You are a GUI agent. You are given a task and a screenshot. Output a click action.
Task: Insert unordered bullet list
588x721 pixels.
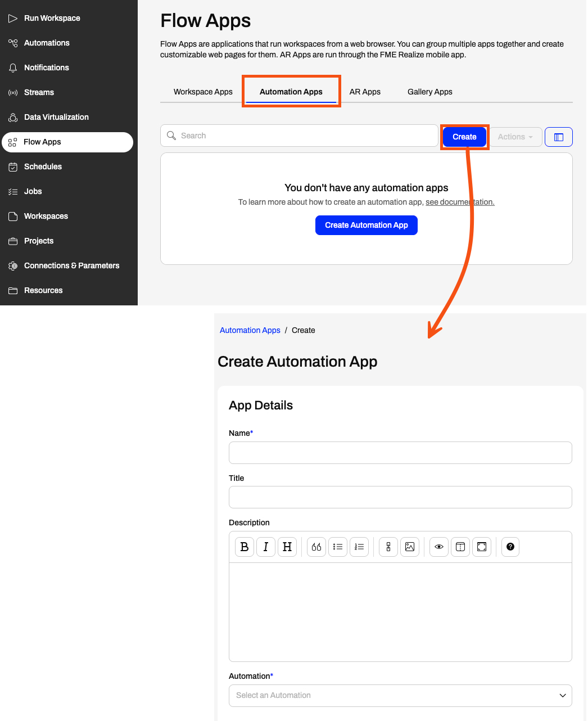pos(338,547)
